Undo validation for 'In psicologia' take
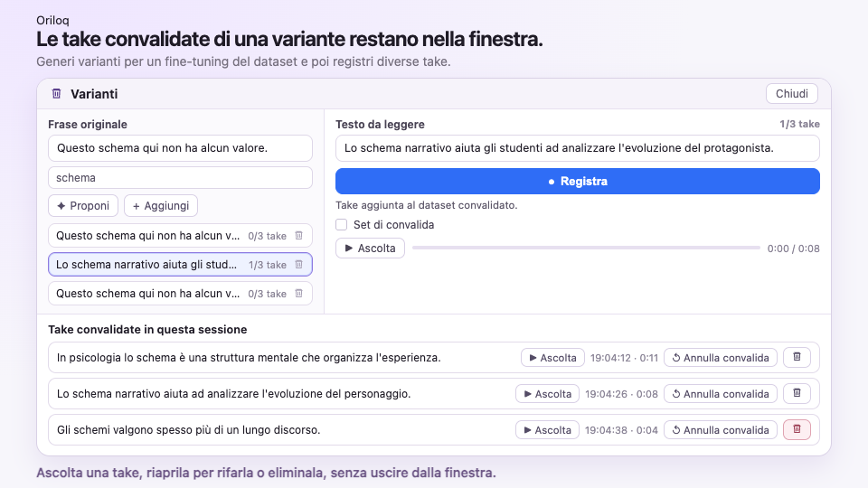This screenshot has width=868, height=488. 721,358
